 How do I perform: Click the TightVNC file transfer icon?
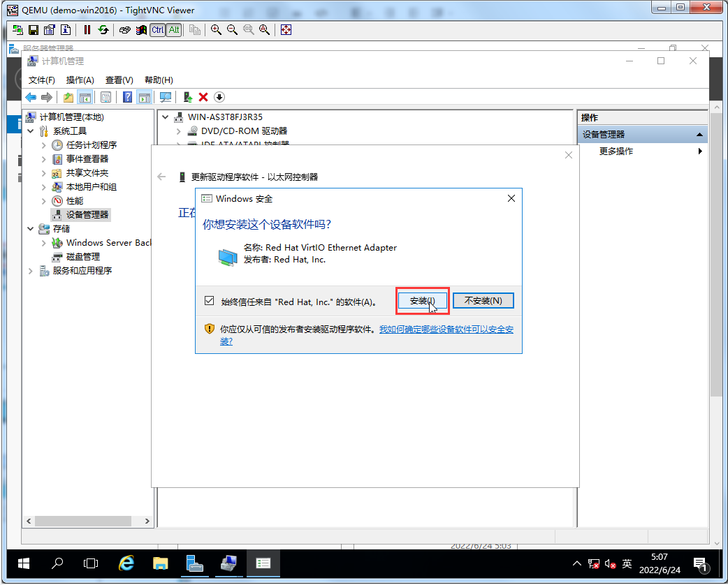195,30
